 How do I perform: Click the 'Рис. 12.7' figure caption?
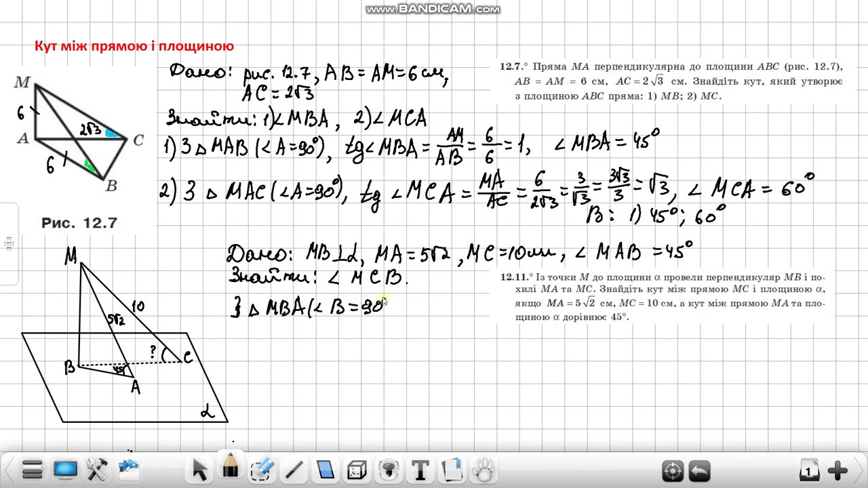pyautogui.click(x=80, y=222)
